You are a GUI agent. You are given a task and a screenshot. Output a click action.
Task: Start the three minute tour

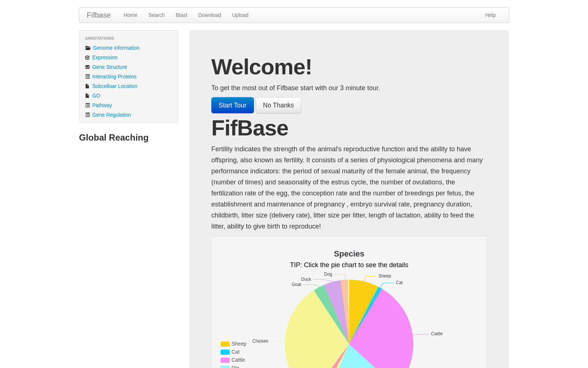(x=233, y=105)
